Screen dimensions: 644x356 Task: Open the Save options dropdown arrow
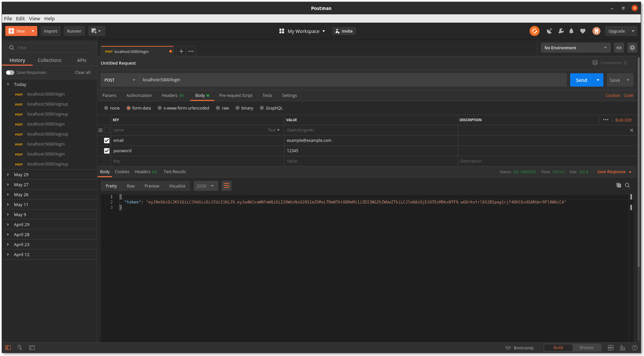click(x=628, y=80)
